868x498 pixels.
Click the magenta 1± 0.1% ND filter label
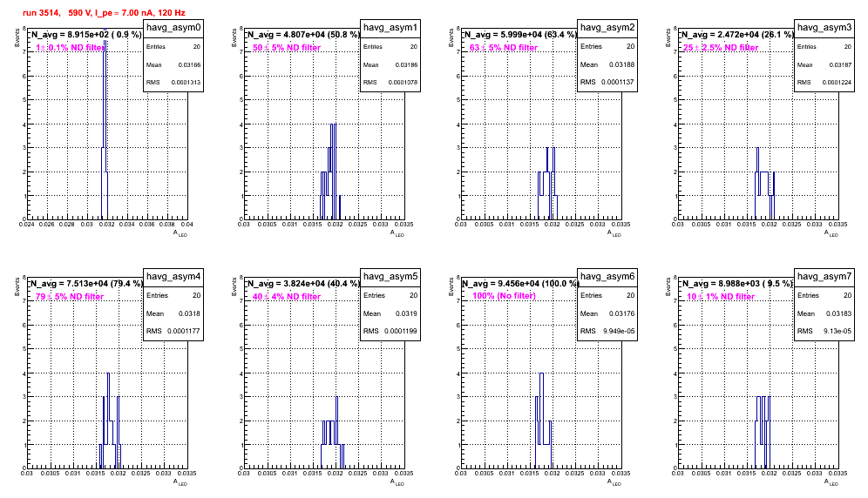click(70, 48)
